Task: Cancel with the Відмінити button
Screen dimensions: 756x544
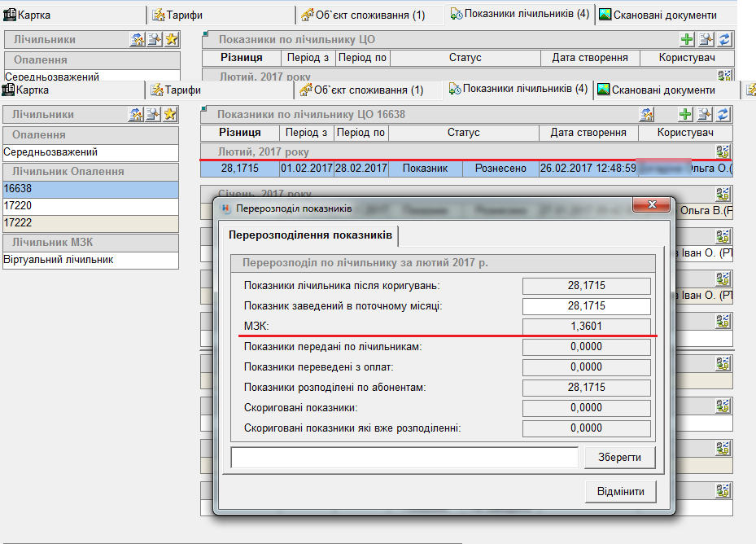Action: [x=620, y=492]
